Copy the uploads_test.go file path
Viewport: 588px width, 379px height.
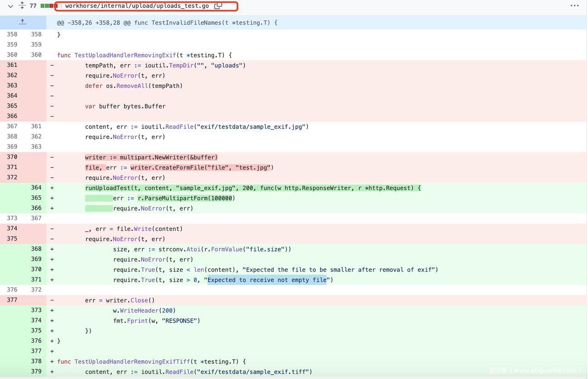[218, 6]
